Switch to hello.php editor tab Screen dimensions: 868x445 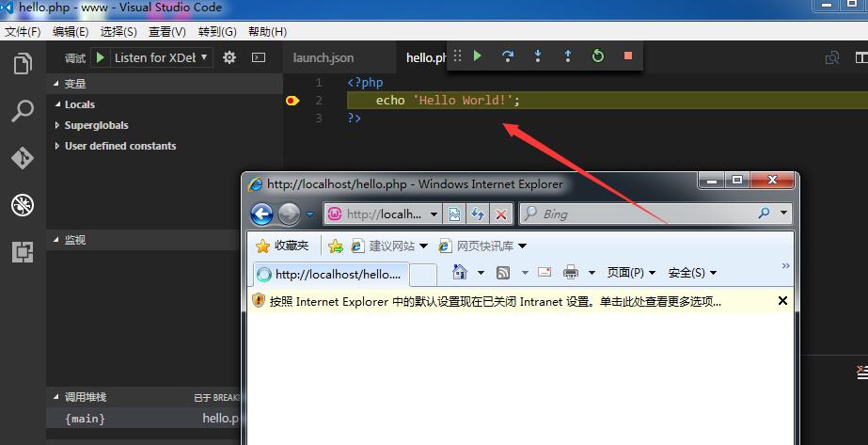click(x=426, y=57)
